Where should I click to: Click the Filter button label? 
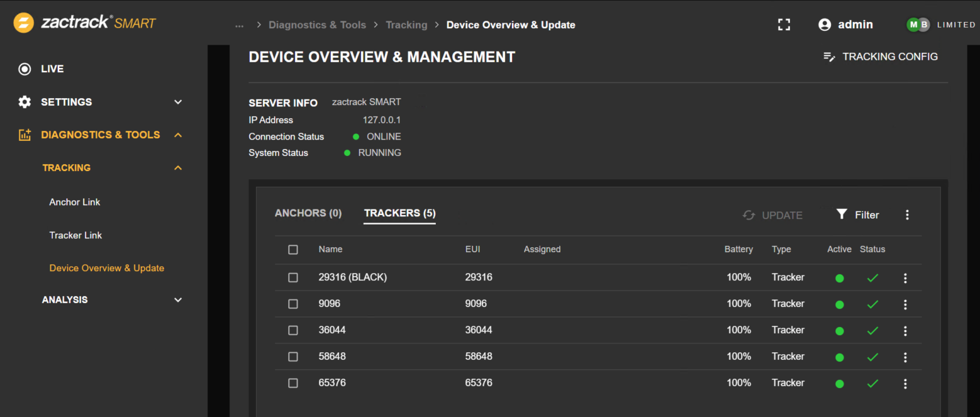[867, 215]
